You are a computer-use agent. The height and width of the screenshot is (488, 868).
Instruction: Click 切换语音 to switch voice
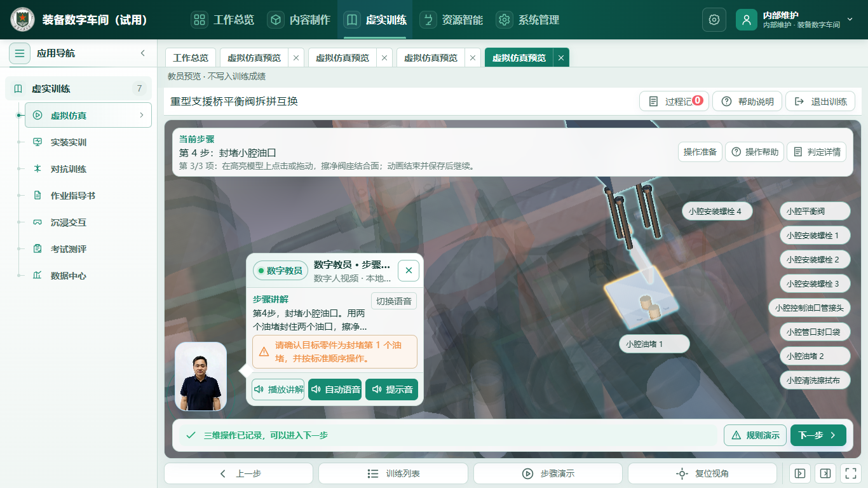(x=394, y=301)
